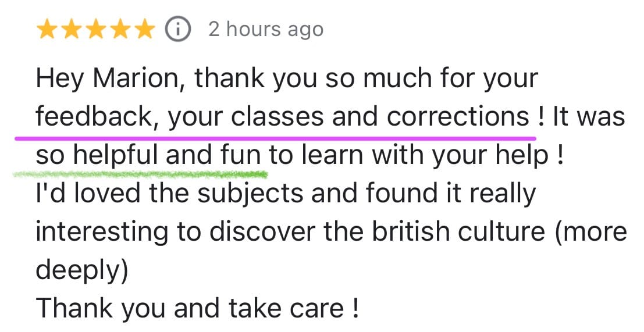Image resolution: width=644 pixels, height=332 pixels.
Task: Click the second yellow rating star
Action: click(71, 29)
